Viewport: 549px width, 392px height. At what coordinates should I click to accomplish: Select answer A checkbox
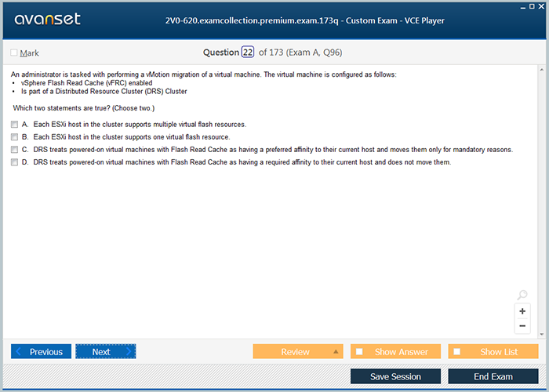click(14, 125)
